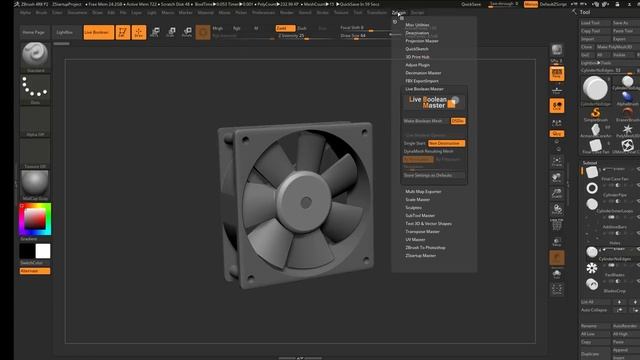The width and height of the screenshot is (640, 360).
Task: Click the Xpose icon on right shelf
Action: (x=557, y=289)
